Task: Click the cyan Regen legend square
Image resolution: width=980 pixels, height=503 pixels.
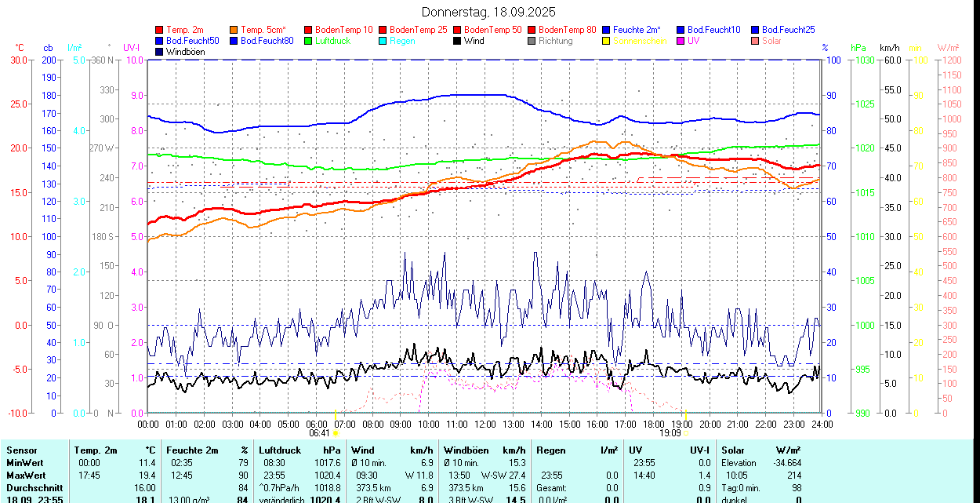Action: 383,41
